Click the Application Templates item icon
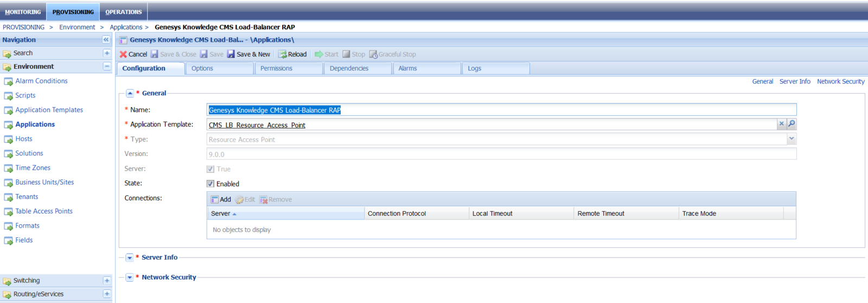 [9, 110]
